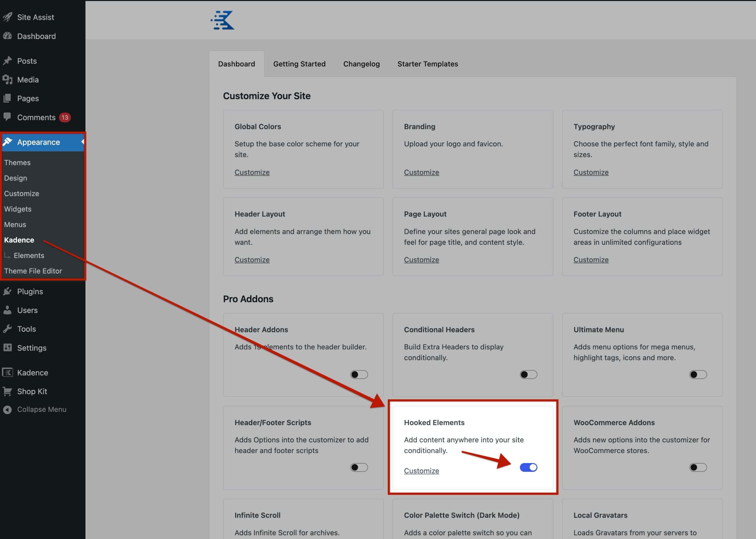Screen dimensions: 756x539
Task: Open Tools via the wrench icon
Action: (x=8, y=329)
